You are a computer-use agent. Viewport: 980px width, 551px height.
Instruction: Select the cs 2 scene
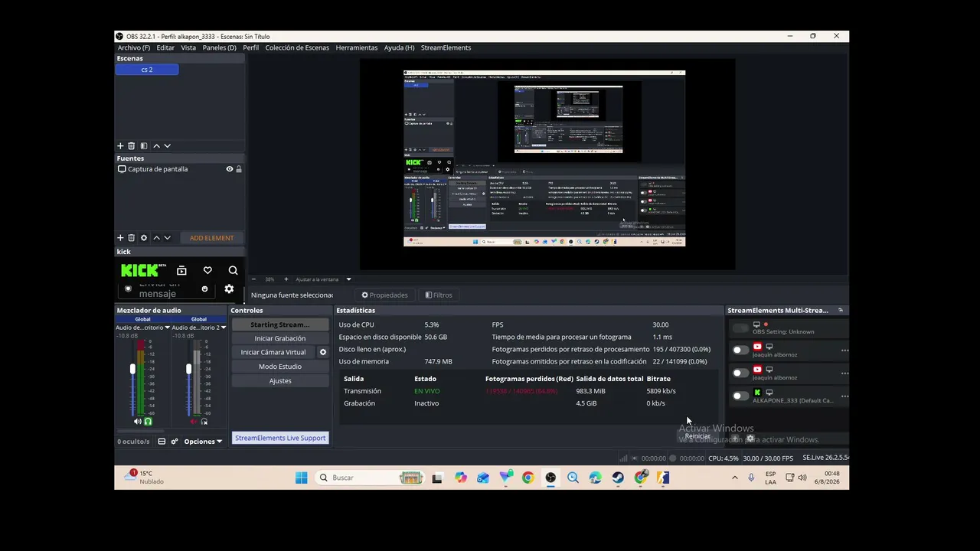coord(147,70)
